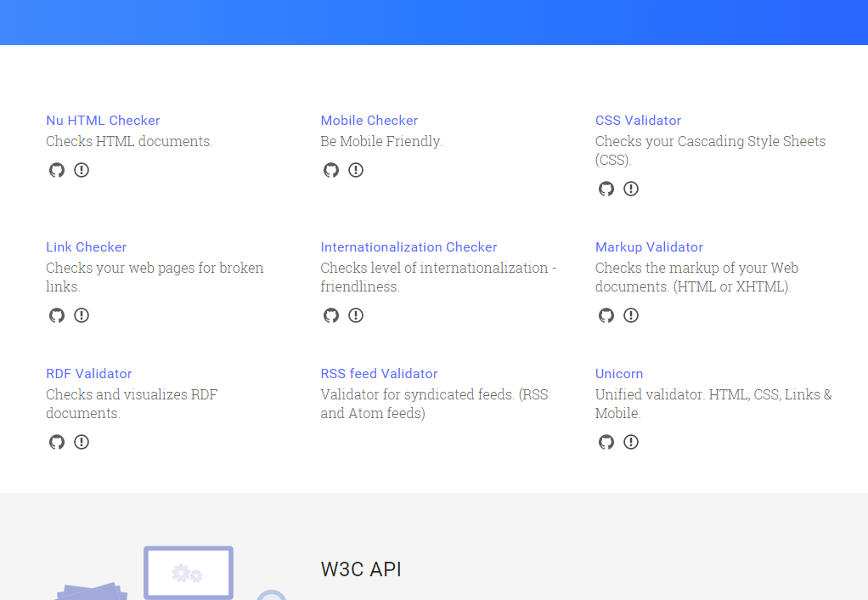Screen dimensions: 868x600
Task: Click the issue icon under Markup Validator
Action: coord(631,315)
